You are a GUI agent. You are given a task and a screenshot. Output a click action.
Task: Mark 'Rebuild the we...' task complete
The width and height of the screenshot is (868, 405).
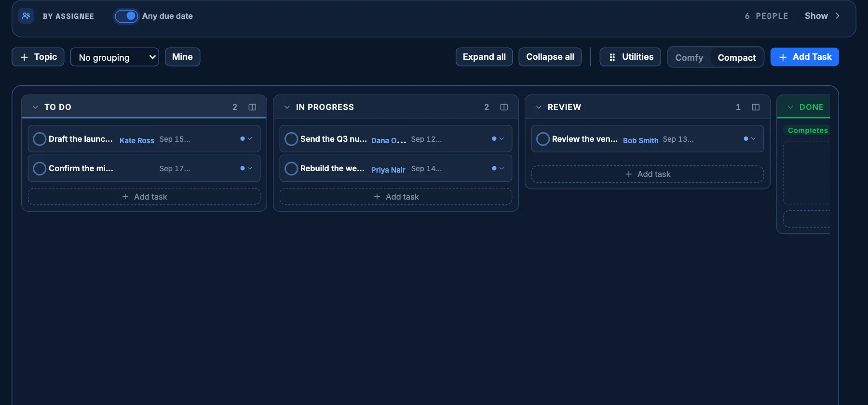291,168
